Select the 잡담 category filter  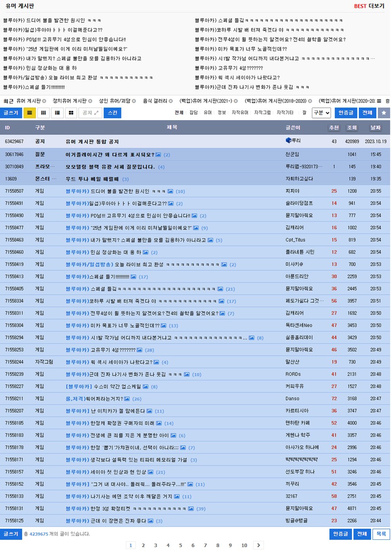point(193,113)
